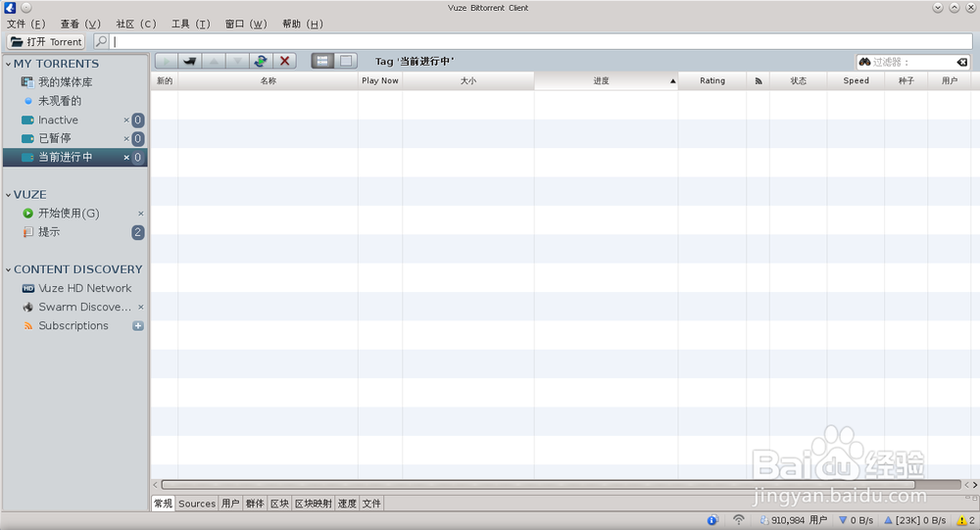Open 开始使用(G) in the sidebar

69,214
